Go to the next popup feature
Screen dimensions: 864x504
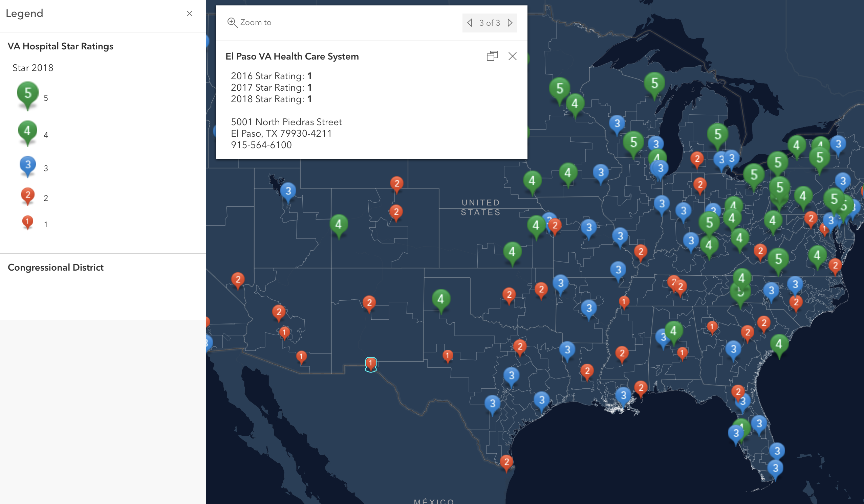(x=510, y=23)
